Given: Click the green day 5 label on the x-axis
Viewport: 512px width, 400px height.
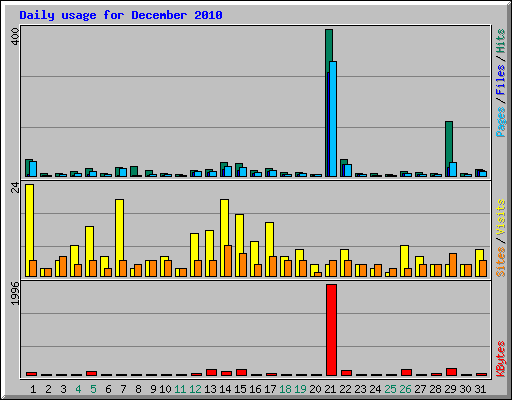Looking at the screenshot, I should click(x=93, y=389).
